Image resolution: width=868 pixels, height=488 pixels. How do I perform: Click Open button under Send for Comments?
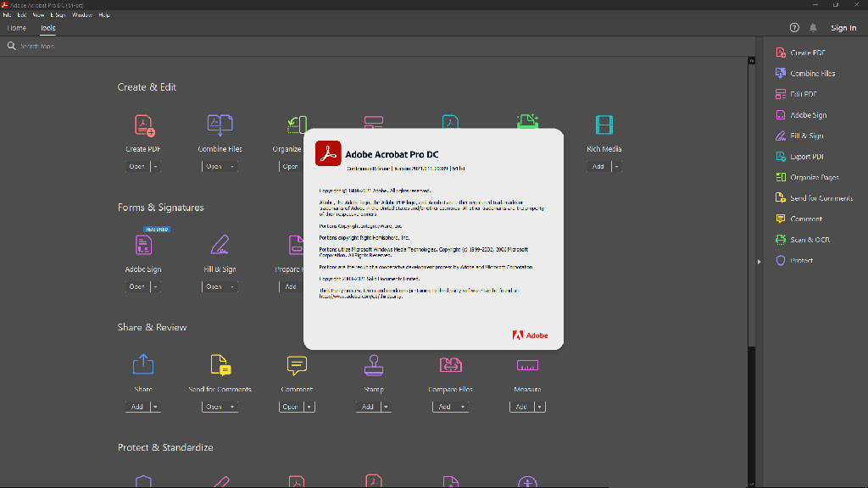[x=214, y=407]
